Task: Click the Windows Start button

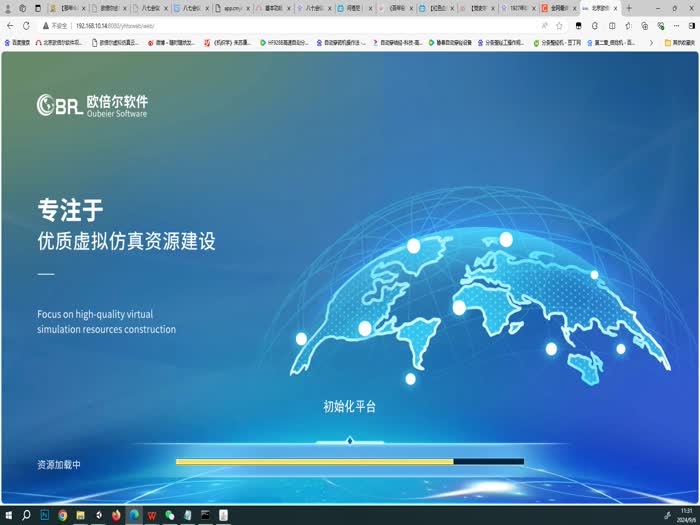Action: tap(9, 515)
